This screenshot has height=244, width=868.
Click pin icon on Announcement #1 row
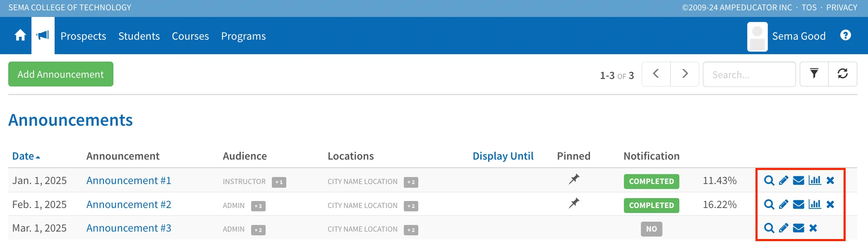click(574, 179)
